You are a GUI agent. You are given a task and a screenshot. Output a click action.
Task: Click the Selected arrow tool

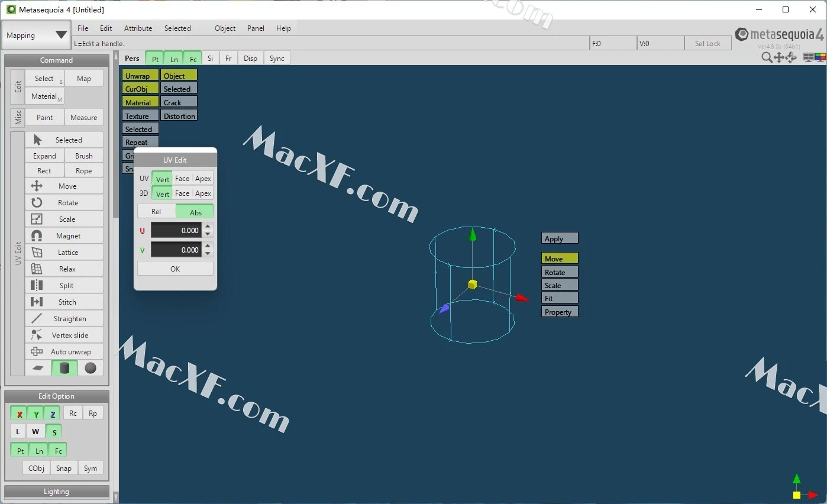[64, 140]
